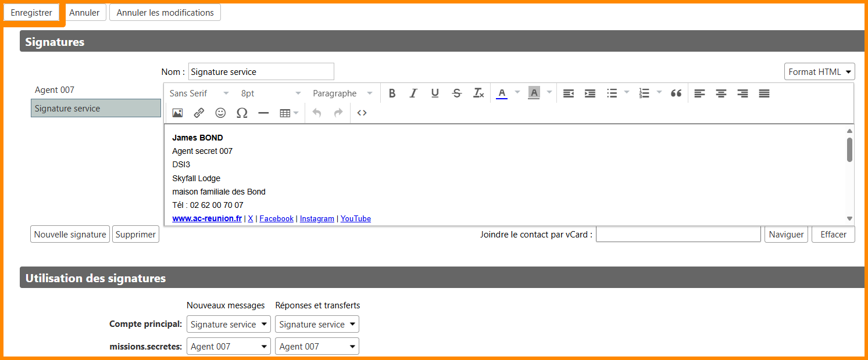Screen dimensions: 868x360
Task: Apply italic formatting to signature text
Action: coord(413,93)
